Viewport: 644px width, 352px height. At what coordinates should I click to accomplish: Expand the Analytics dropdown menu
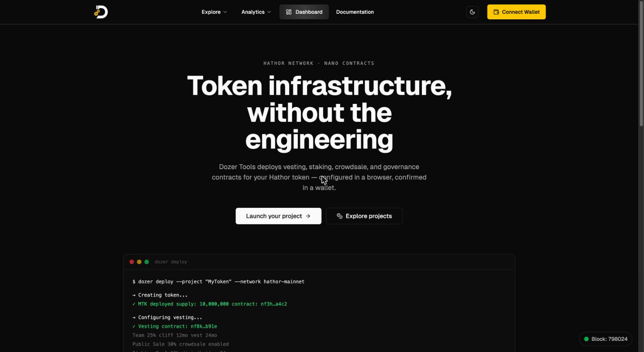(x=256, y=12)
